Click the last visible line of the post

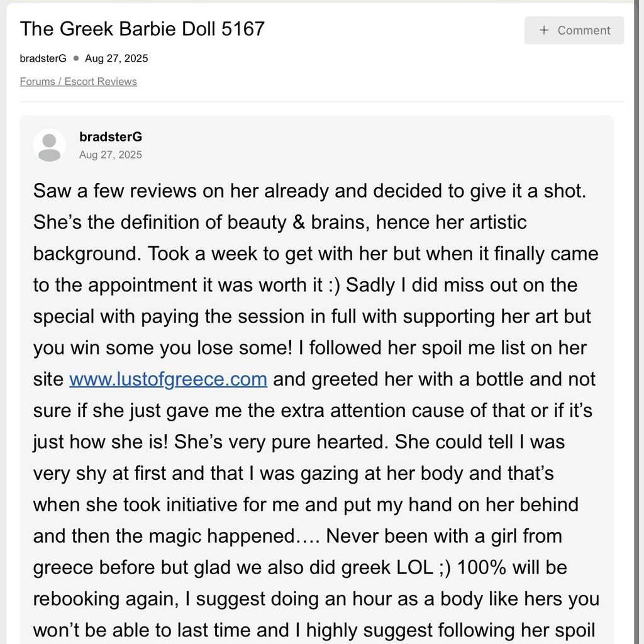[316, 630]
